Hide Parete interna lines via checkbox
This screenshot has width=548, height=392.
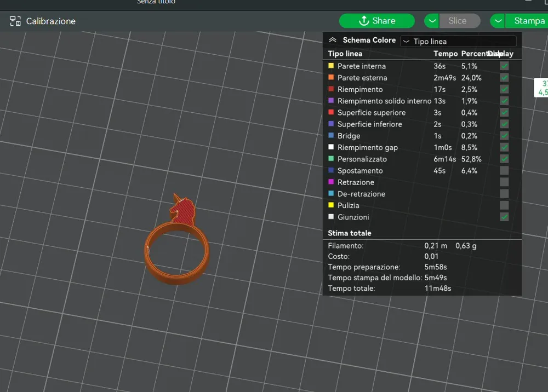click(x=504, y=66)
